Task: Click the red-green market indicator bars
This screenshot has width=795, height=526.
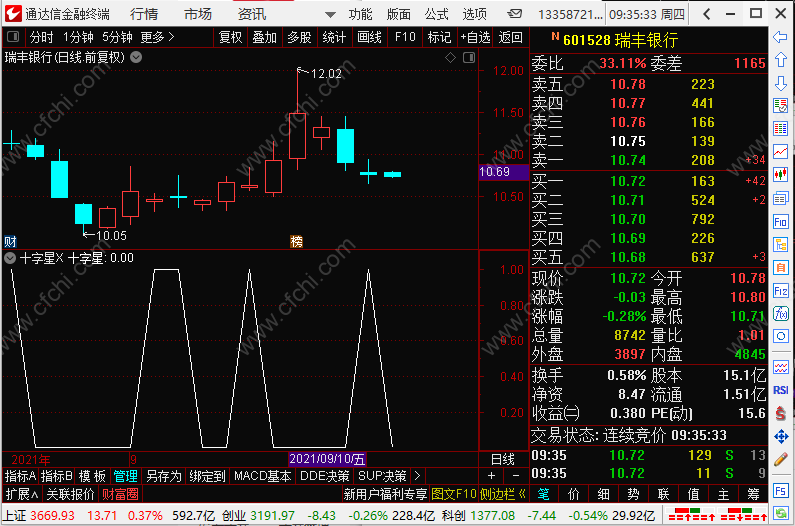Action: [716, 515]
